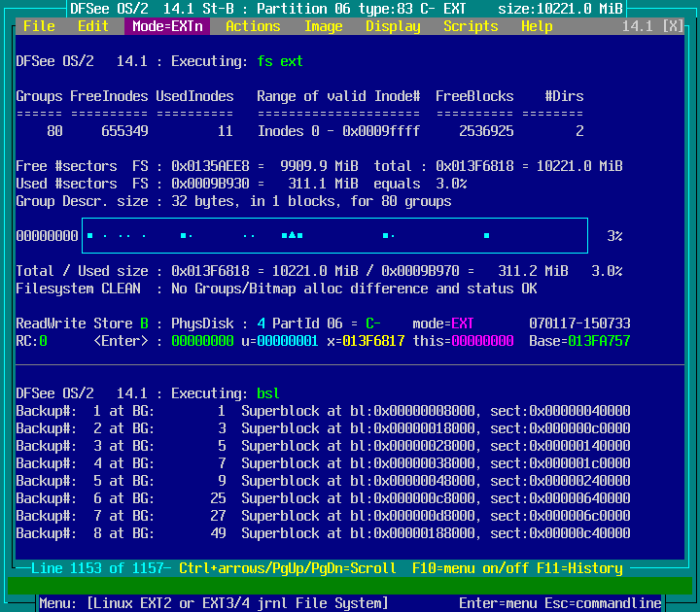The width and height of the screenshot is (700, 612).
Task: Select the Backup# 7 superblock row at BG 27
Action: click(323, 516)
